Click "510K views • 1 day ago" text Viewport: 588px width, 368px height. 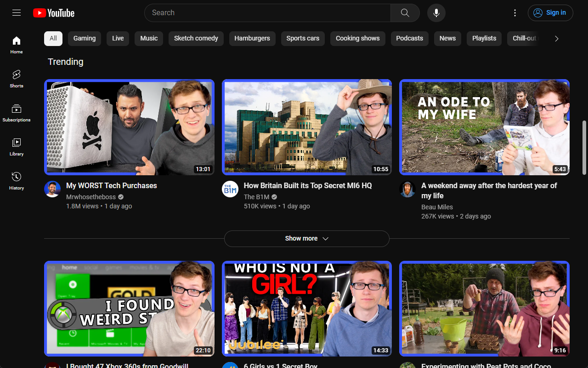(x=277, y=207)
